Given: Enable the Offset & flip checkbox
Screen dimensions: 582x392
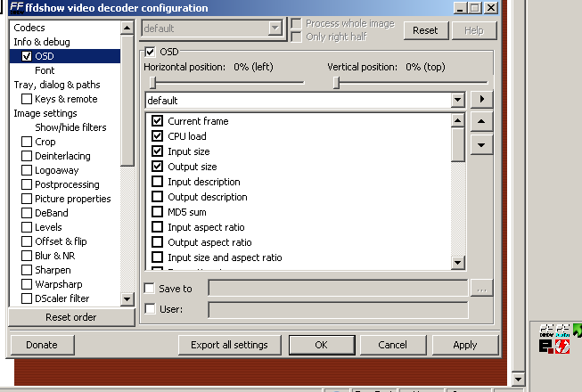Looking at the screenshot, I should tap(27, 241).
